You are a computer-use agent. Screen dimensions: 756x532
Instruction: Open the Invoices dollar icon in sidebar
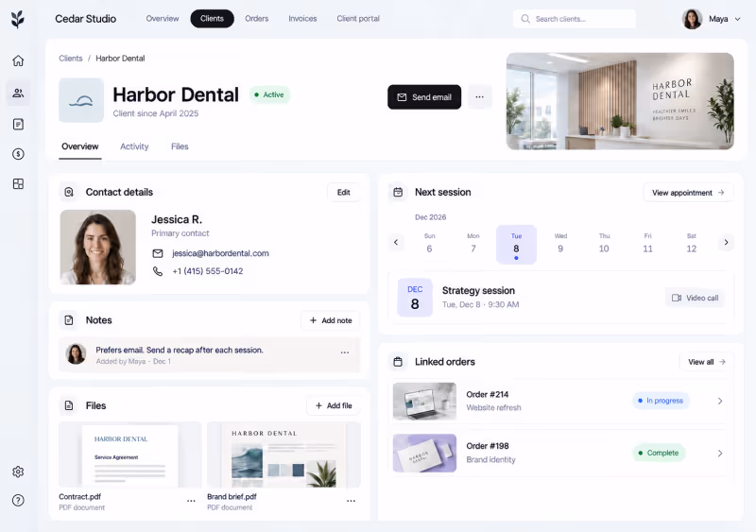click(18, 154)
